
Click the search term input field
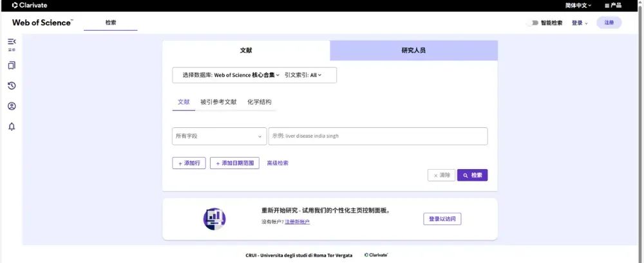pos(378,136)
